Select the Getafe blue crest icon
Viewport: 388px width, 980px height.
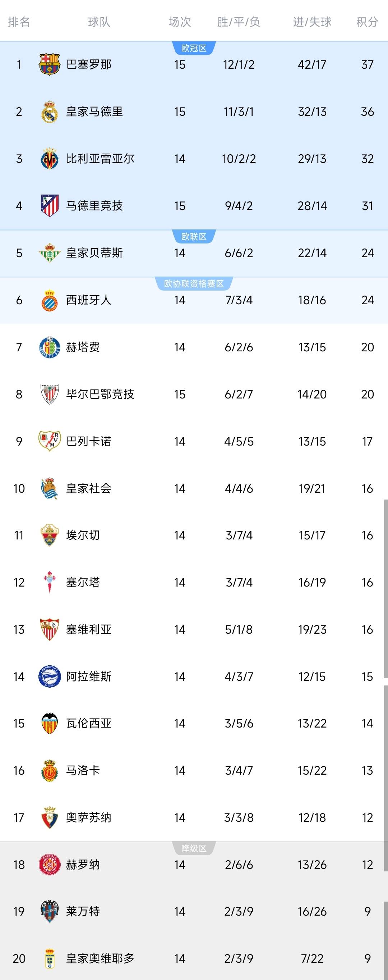[50, 347]
